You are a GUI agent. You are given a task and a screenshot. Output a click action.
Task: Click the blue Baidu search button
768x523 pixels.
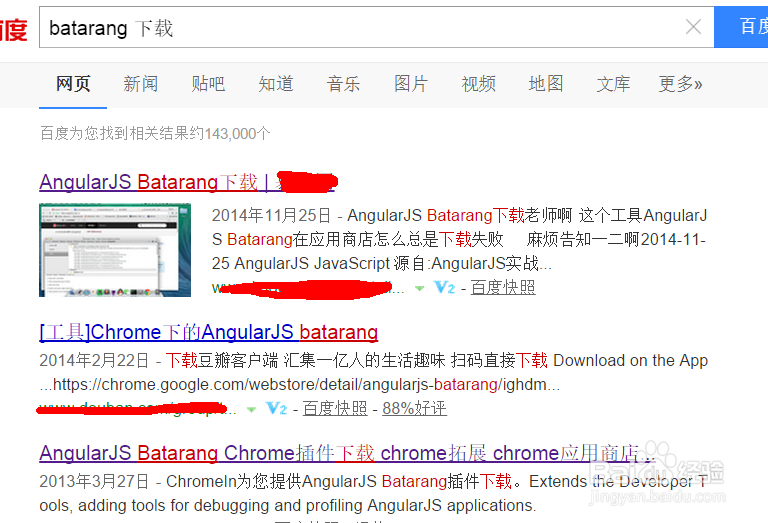coord(741,27)
